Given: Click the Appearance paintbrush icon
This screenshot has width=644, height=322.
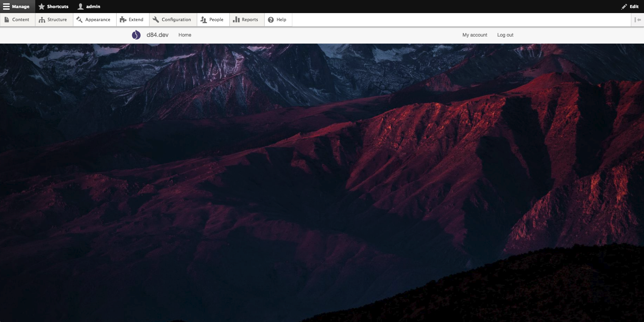Looking at the screenshot, I should [80, 20].
